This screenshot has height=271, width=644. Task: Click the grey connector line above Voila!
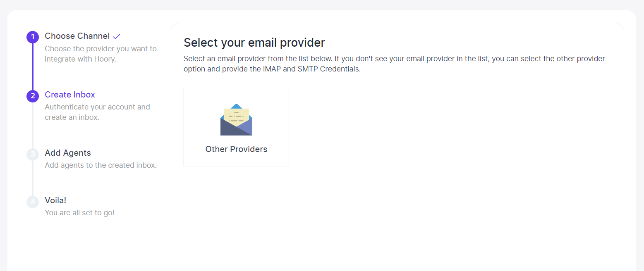point(33,178)
